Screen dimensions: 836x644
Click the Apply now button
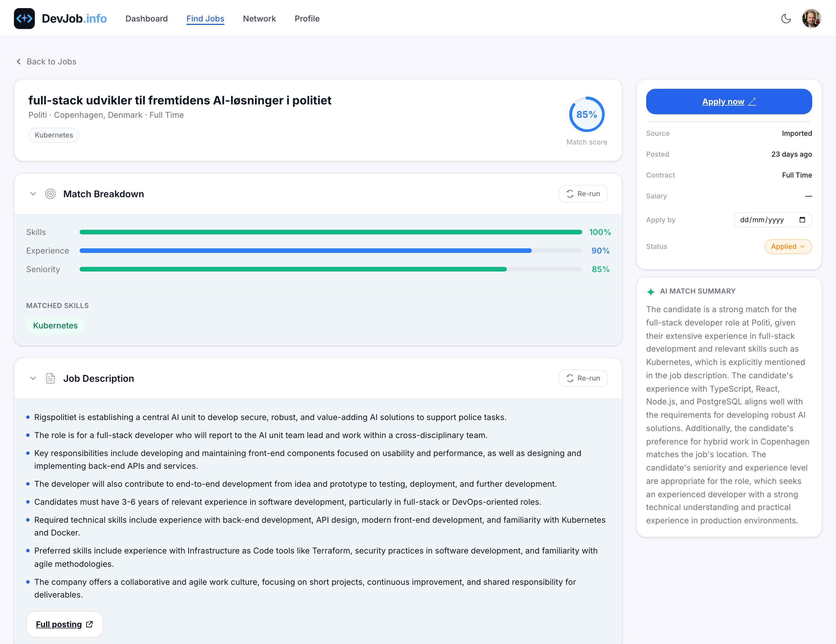point(729,101)
